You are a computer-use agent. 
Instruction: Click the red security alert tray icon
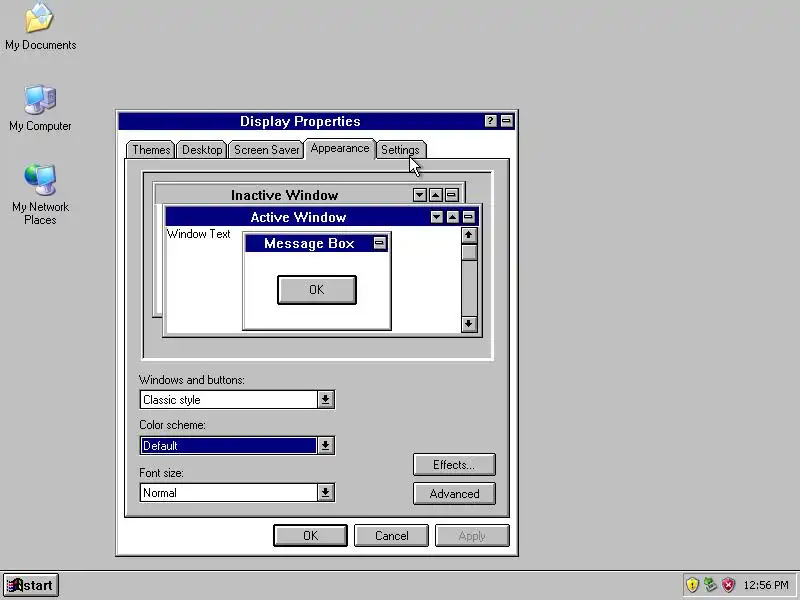[x=729, y=585]
